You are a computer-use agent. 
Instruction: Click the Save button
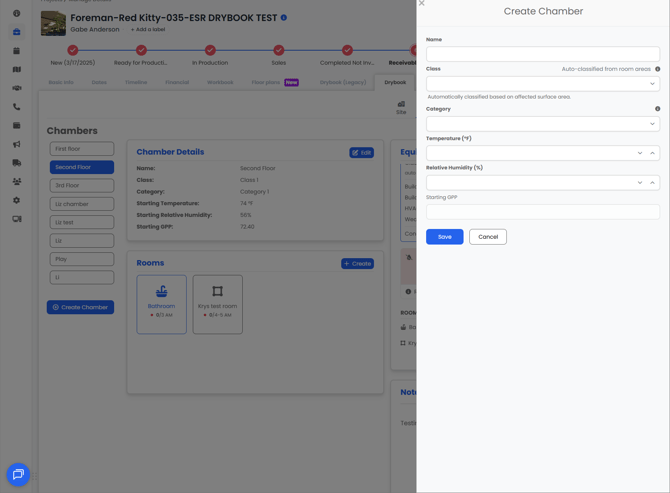coord(444,237)
